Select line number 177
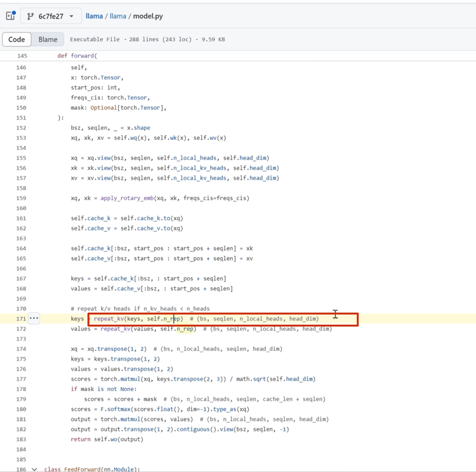Screen dimensions: 476x472 coord(21,379)
